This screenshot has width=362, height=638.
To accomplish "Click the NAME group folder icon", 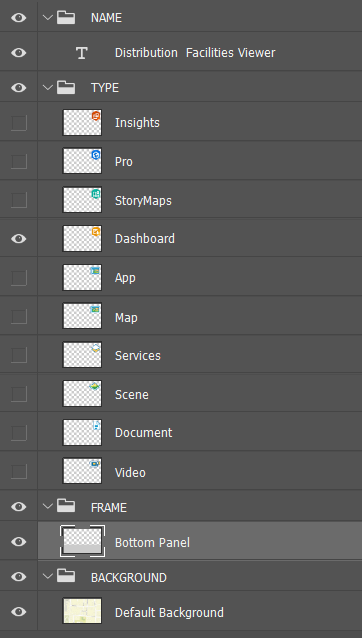I will [65, 17].
